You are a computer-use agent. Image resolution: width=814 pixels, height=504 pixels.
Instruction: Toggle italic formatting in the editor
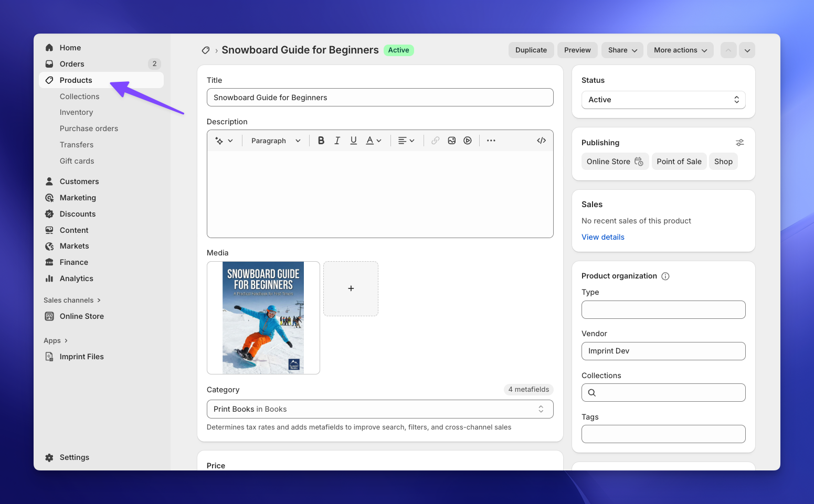click(337, 140)
